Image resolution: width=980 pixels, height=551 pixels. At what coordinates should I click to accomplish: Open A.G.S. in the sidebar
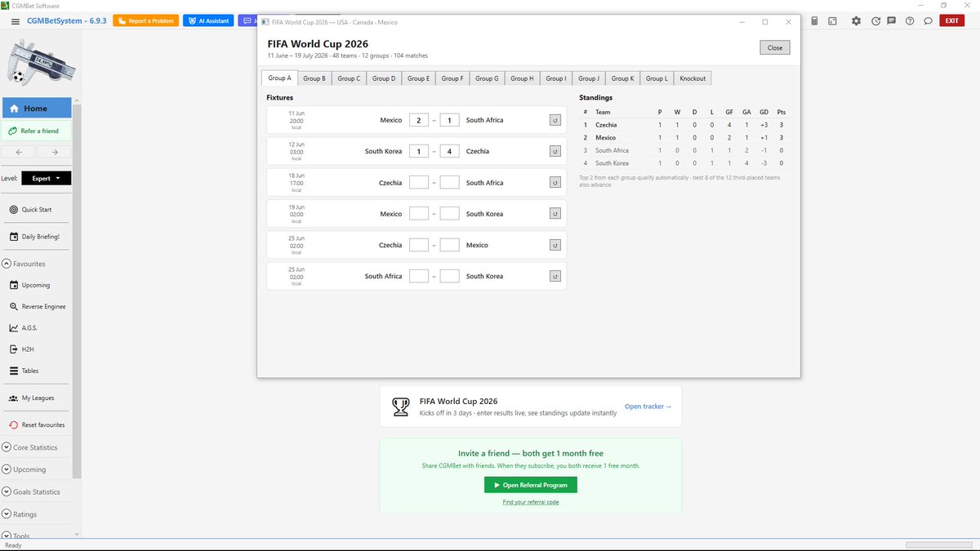(36, 328)
